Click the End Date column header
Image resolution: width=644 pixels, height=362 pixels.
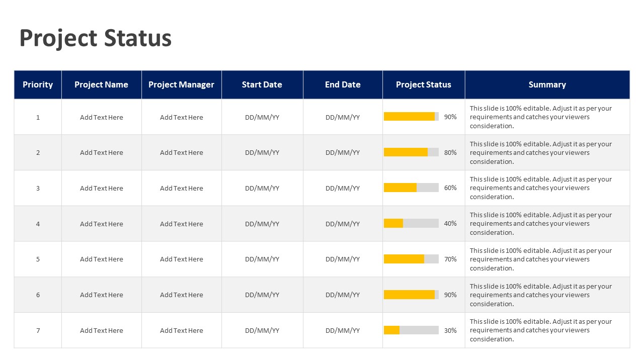coord(343,84)
